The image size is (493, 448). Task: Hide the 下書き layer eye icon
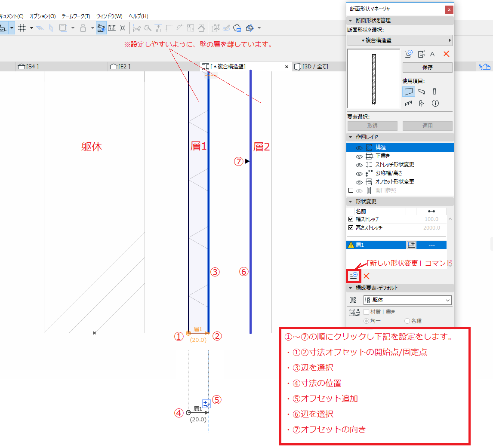coord(359,156)
